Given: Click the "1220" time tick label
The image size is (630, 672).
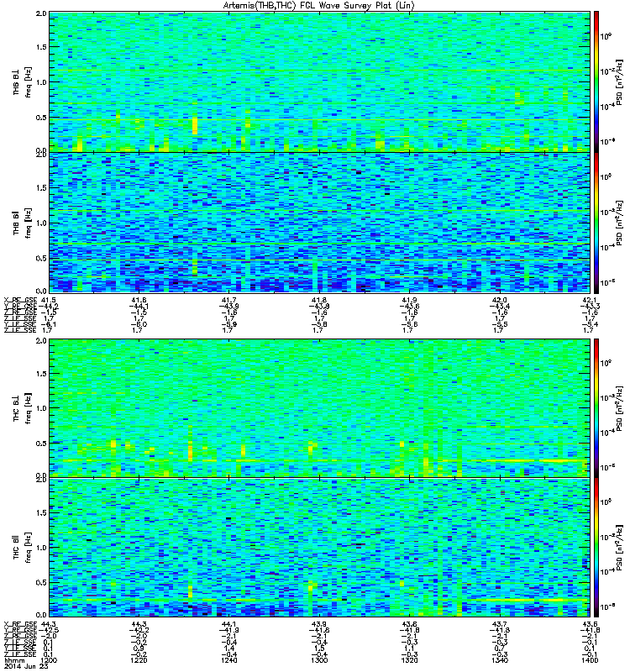Looking at the screenshot, I should tap(139, 660).
